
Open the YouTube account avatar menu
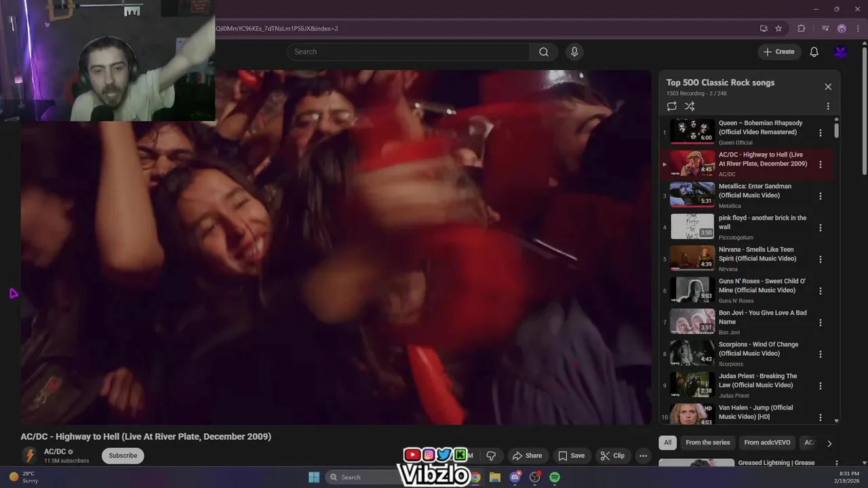(x=841, y=52)
